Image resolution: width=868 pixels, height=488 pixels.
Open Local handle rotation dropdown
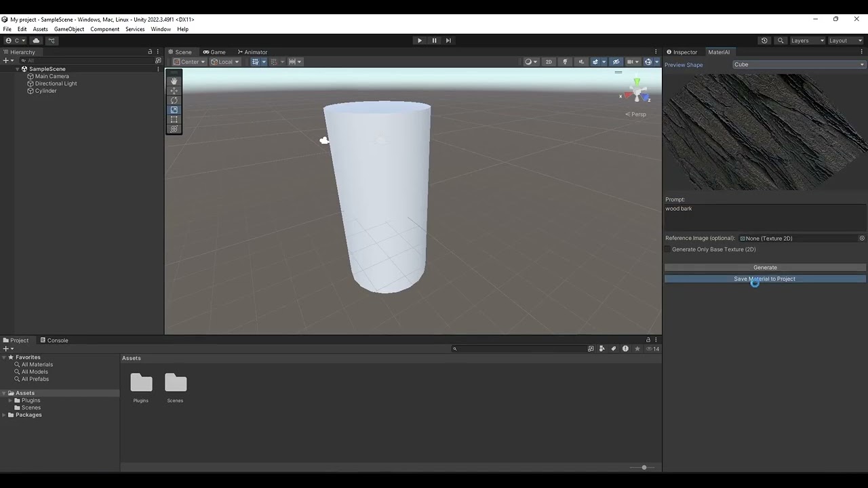(x=225, y=62)
